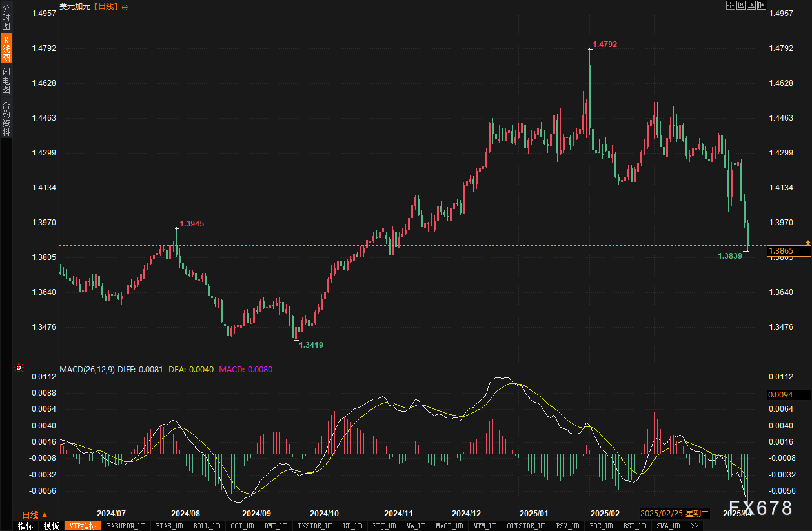This screenshot has height=531, width=812.
Task: Apply the BOLL_UD indicator
Action: click(206, 526)
